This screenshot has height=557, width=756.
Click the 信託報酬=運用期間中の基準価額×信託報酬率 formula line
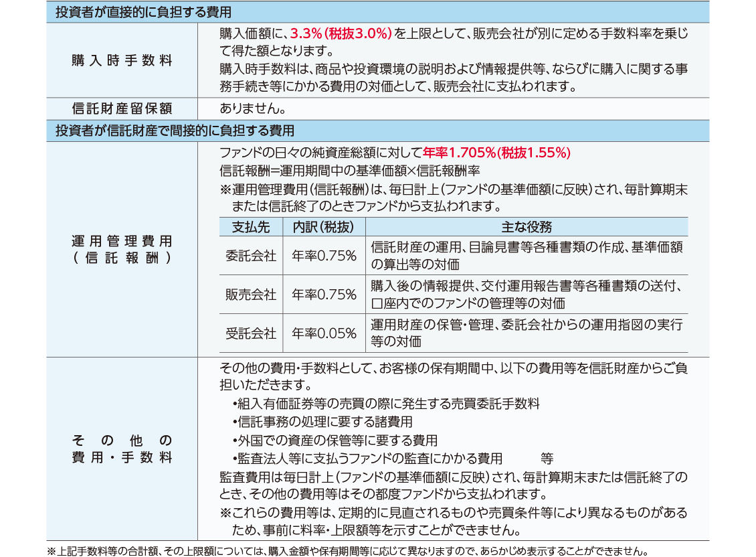tap(349, 170)
